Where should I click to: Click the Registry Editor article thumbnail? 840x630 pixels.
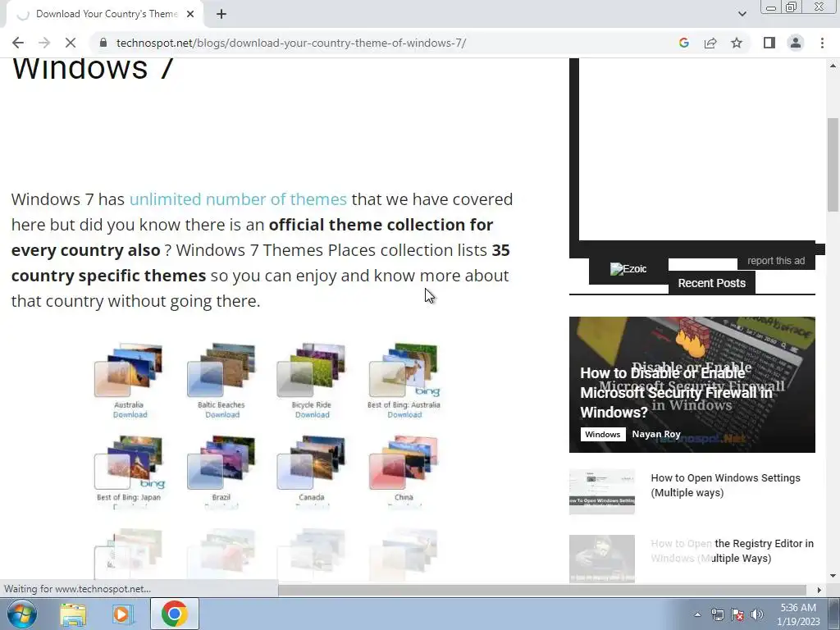point(601,558)
